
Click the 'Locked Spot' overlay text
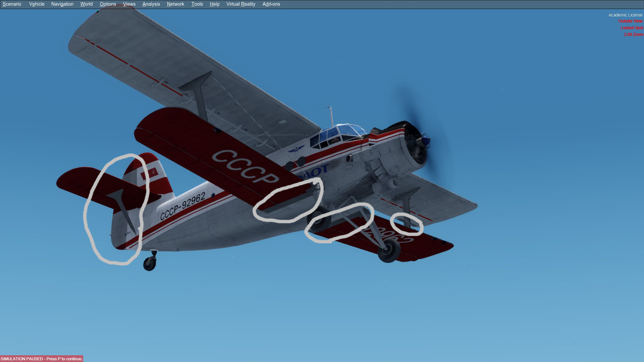632,28
